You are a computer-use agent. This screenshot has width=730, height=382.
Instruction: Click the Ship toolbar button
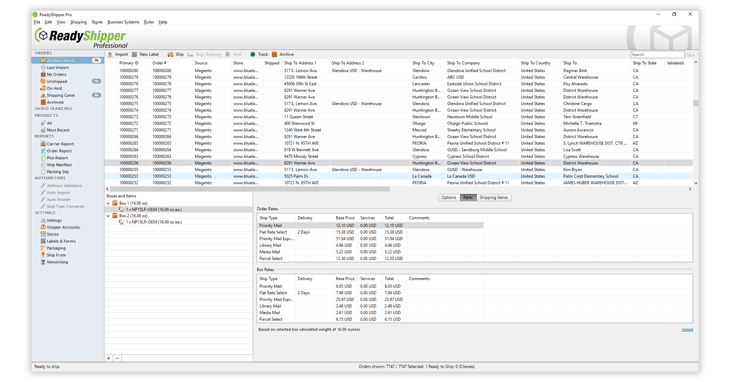point(176,54)
